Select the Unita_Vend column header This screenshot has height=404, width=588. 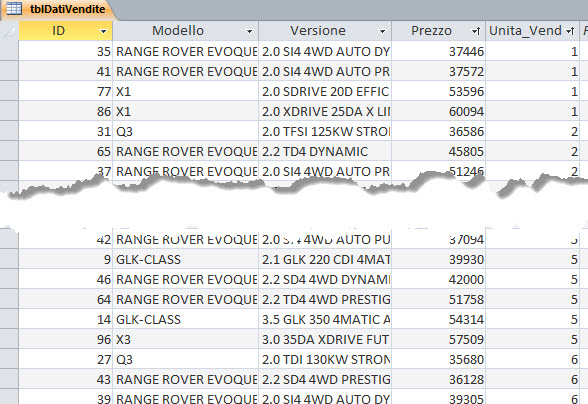(532, 31)
